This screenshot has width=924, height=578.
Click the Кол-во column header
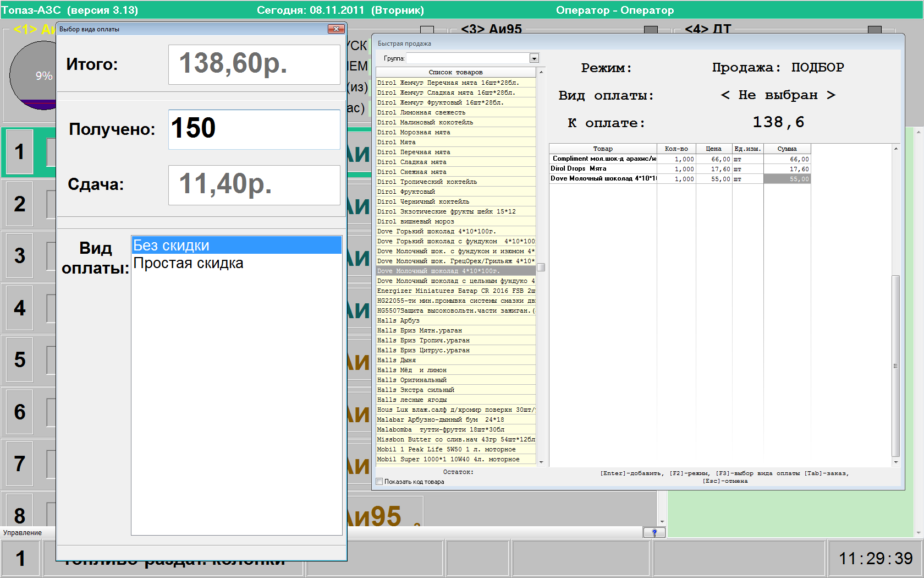676,149
